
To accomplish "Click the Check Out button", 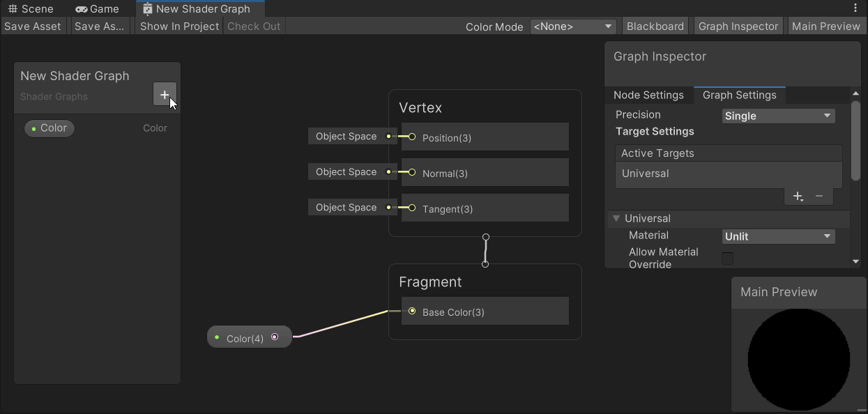I will tap(254, 26).
